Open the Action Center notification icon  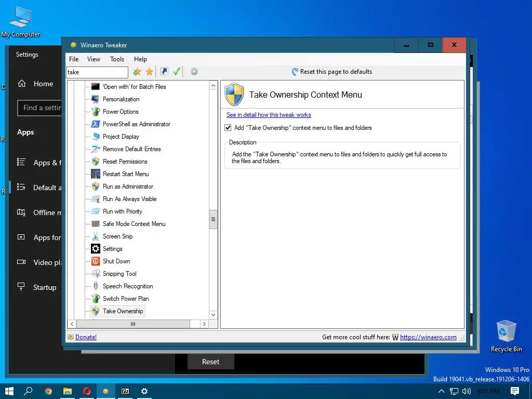tap(515, 391)
